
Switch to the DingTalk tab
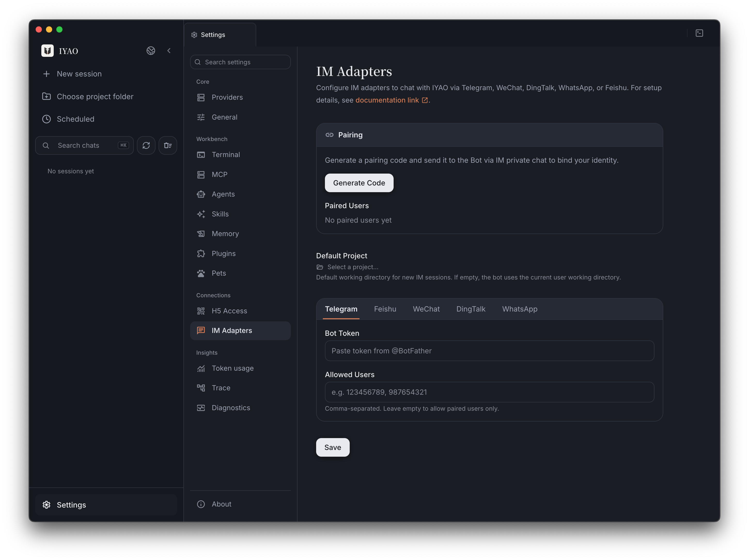tap(471, 309)
